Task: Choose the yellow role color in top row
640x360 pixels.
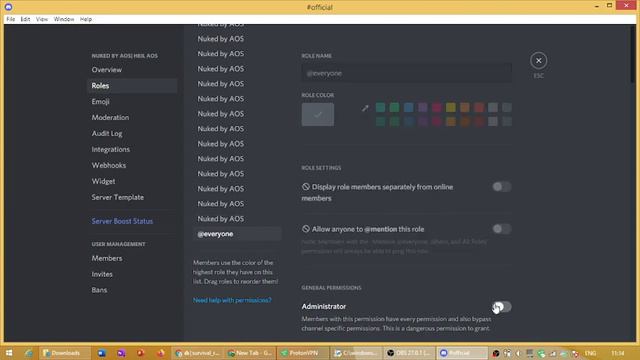Action: [451, 107]
